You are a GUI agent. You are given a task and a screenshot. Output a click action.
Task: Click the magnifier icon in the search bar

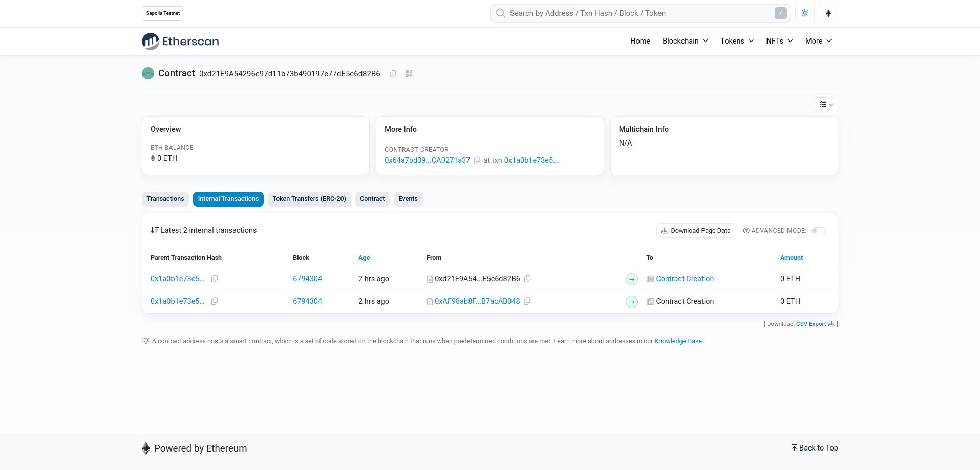(x=501, y=13)
